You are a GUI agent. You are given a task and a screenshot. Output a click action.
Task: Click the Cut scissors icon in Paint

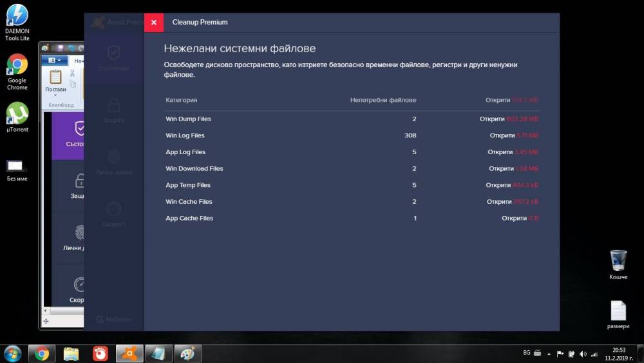(72, 73)
